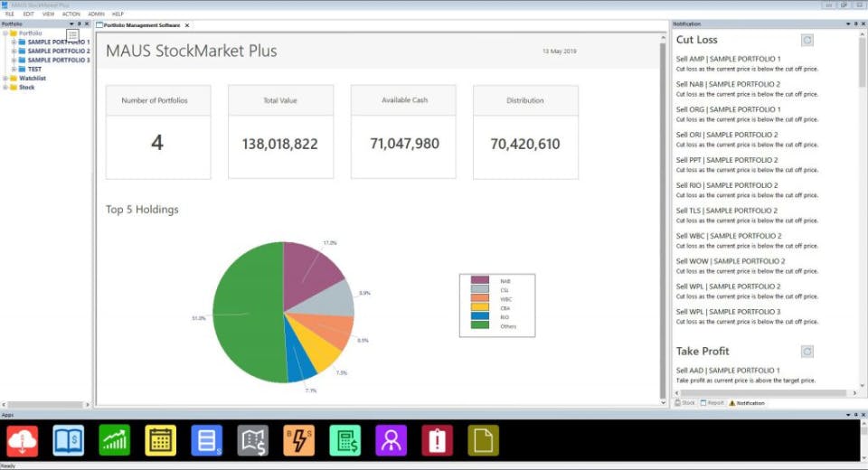Open the yellow calendar app
The image size is (868, 470).
point(161,441)
